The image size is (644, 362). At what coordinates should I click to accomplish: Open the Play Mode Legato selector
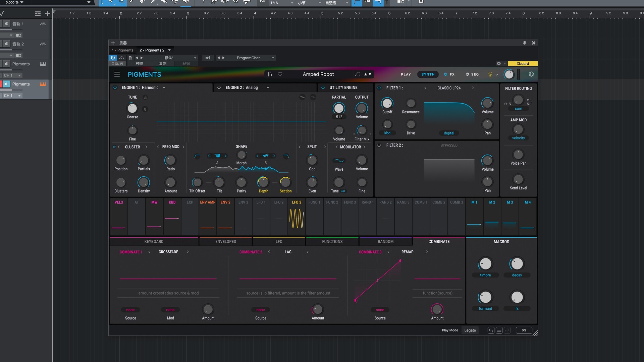(x=470, y=330)
